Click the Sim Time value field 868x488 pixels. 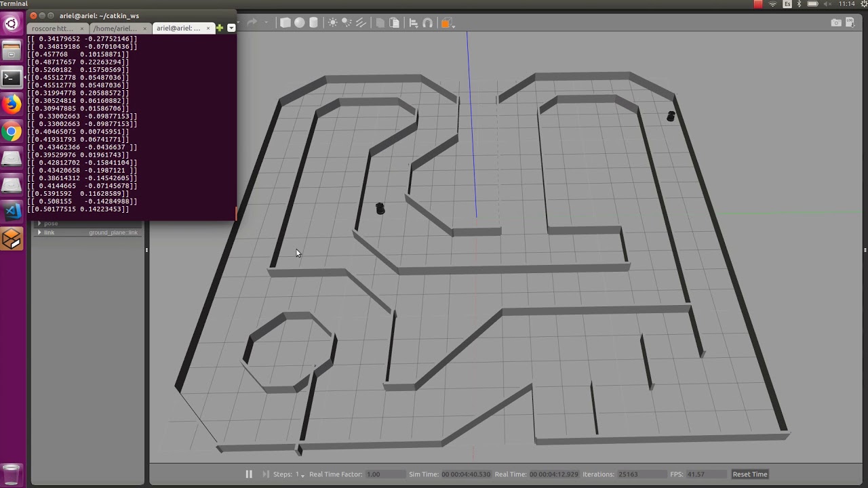(466, 474)
